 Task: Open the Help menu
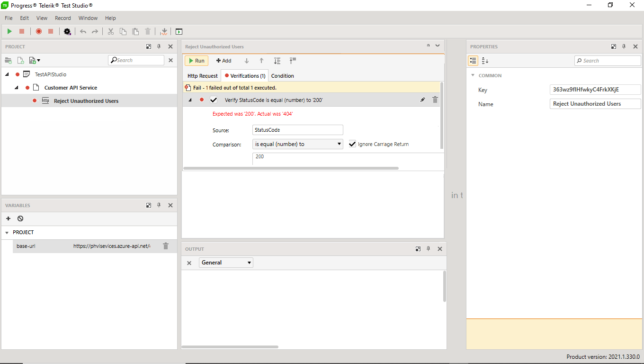110,18
